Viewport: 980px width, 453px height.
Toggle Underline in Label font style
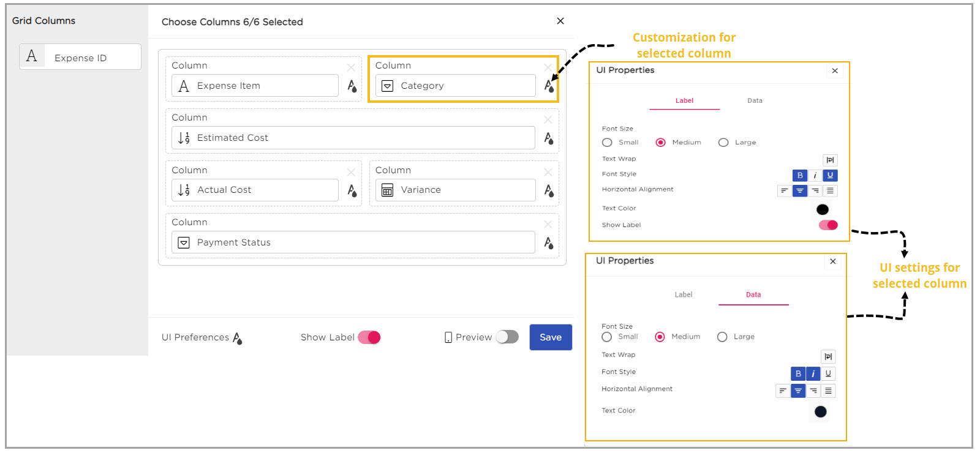(830, 176)
